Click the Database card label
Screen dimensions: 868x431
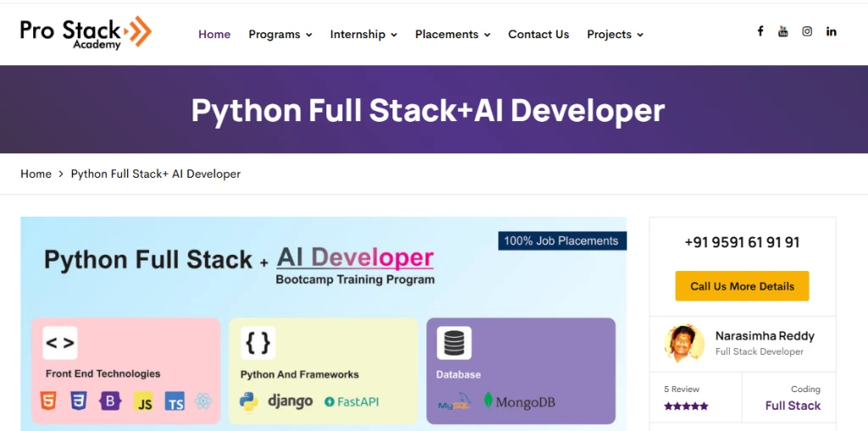tap(459, 374)
